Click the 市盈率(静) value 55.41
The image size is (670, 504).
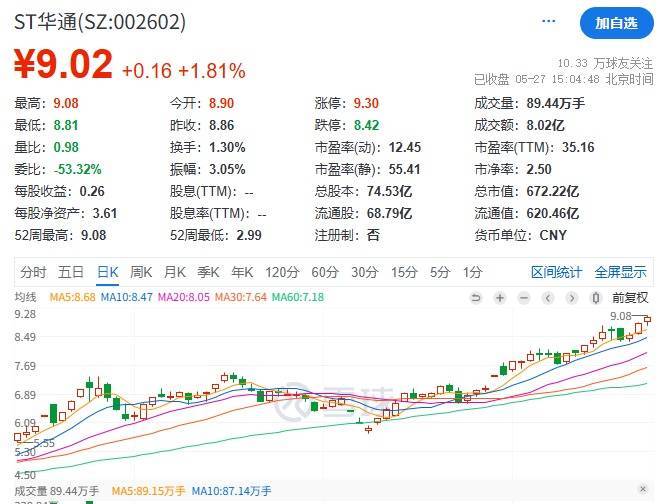click(404, 169)
